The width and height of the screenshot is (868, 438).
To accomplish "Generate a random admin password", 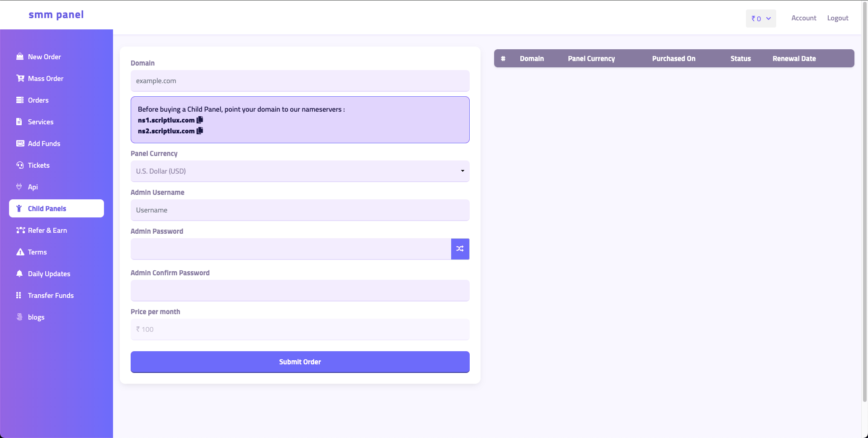I will tap(460, 249).
